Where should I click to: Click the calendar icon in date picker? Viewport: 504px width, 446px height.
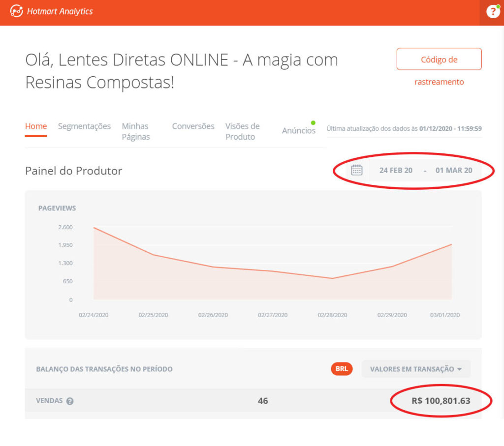tap(356, 170)
